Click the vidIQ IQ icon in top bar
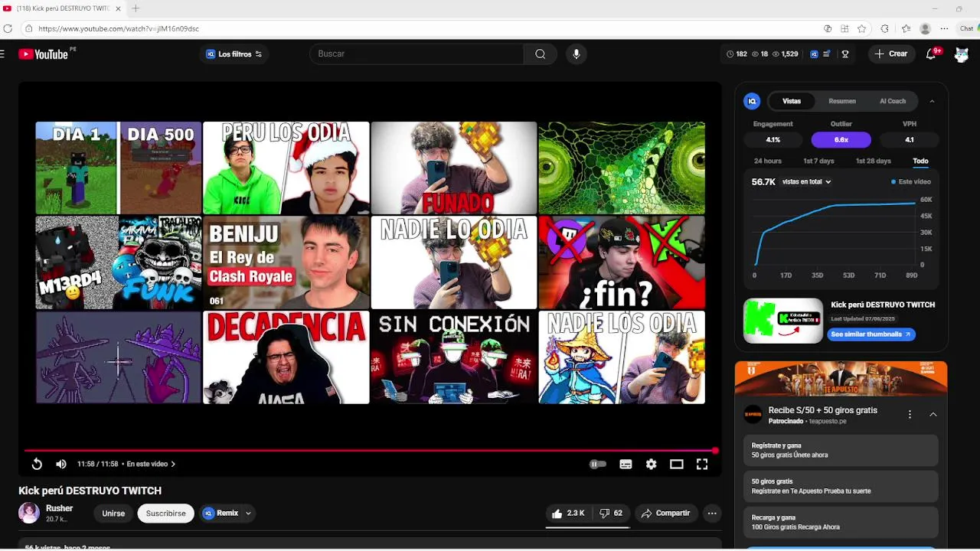This screenshot has height=551, width=980. pos(814,54)
